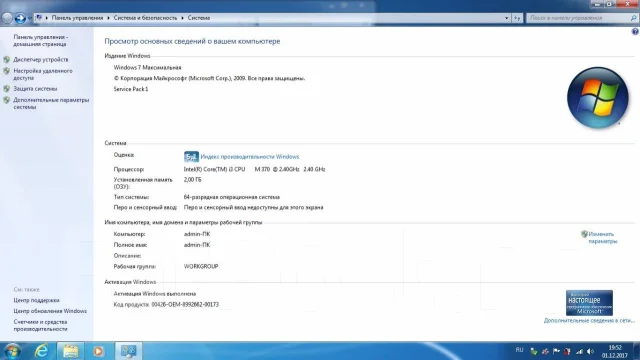This screenshot has width=640, height=360.
Task: Click the volume speaker tray icon
Action: point(590,351)
